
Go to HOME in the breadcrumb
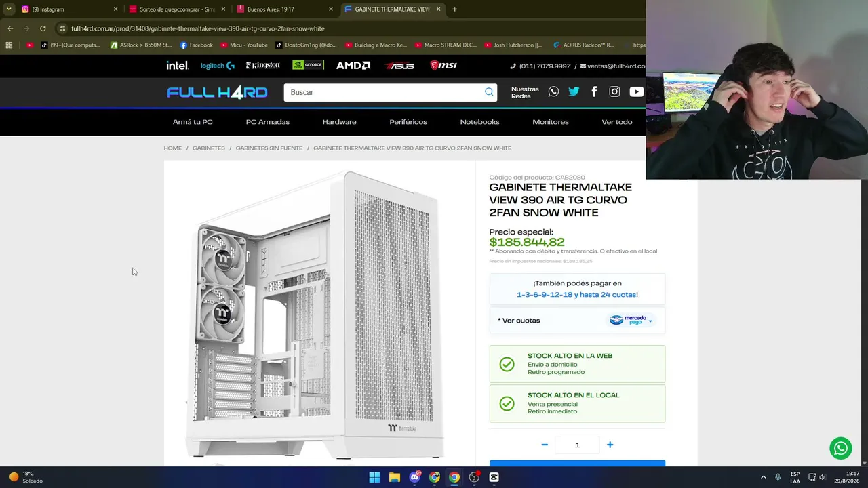pos(172,148)
